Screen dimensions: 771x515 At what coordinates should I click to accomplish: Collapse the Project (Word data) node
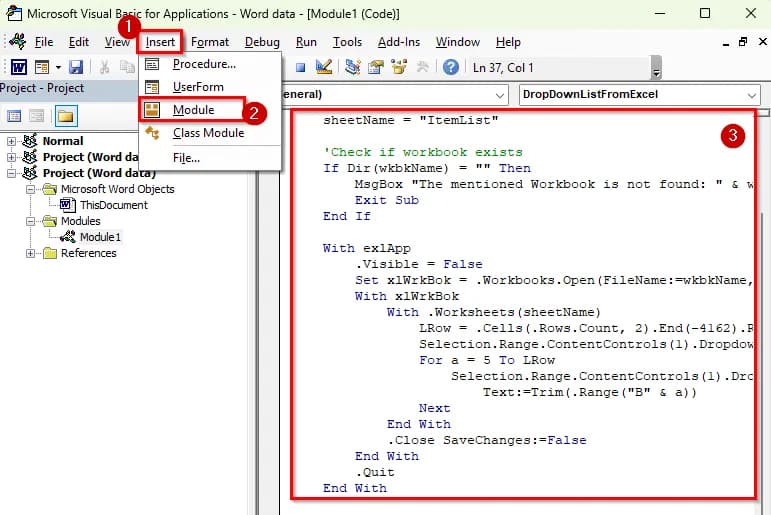click(x=11, y=173)
